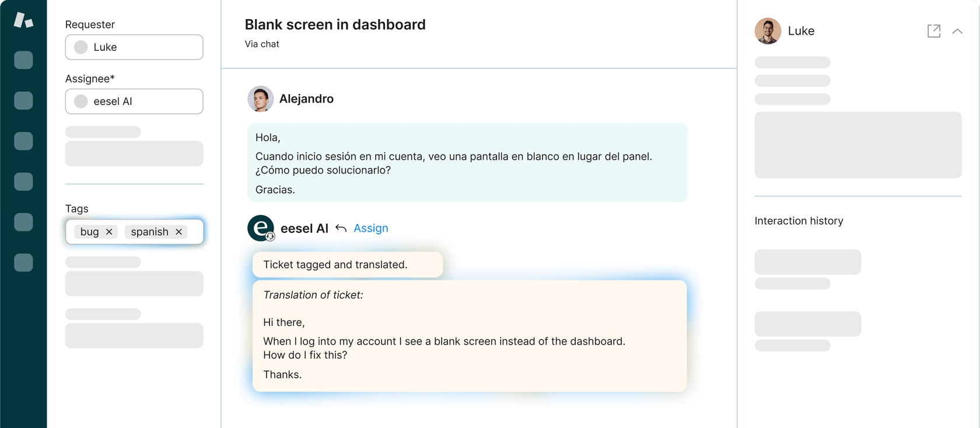Remove the bug tag
The height and width of the screenshot is (428, 980).
109,232
